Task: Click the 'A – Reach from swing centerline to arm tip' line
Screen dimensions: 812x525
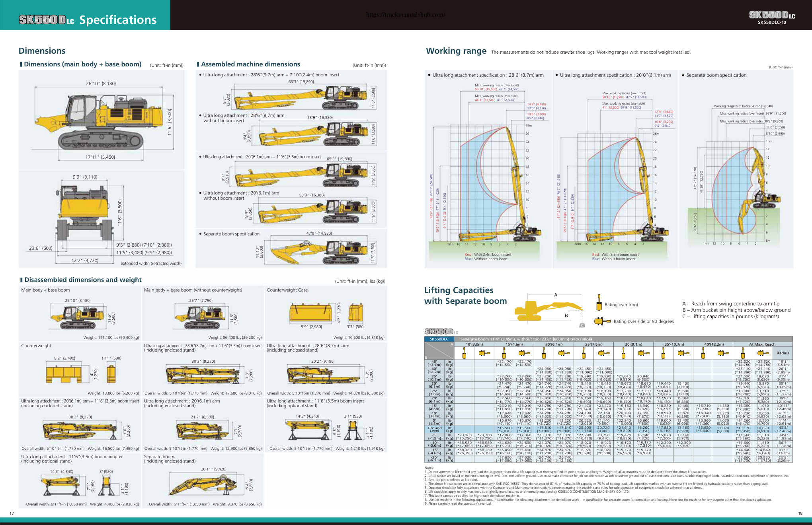Action: tap(731, 304)
